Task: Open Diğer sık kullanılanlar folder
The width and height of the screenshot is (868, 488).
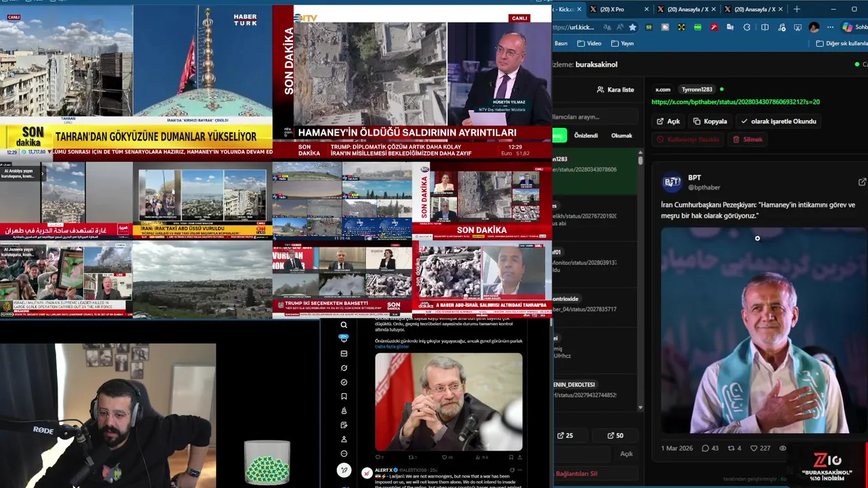Action: pos(842,43)
